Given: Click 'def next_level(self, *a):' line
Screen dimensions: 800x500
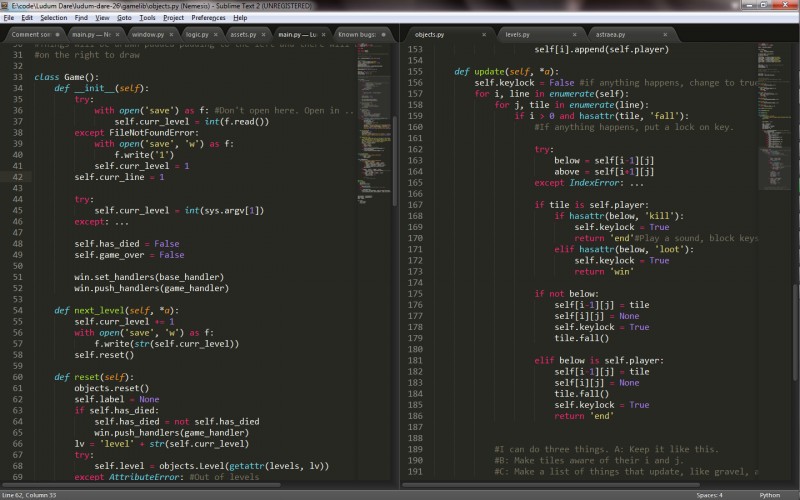Looking at the screenshot, I should point(116,310).
